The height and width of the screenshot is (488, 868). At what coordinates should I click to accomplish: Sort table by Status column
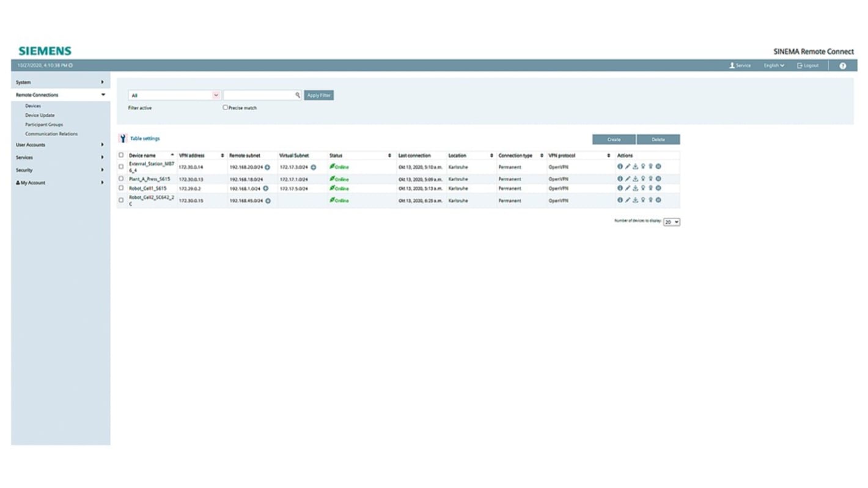(360, 155)
